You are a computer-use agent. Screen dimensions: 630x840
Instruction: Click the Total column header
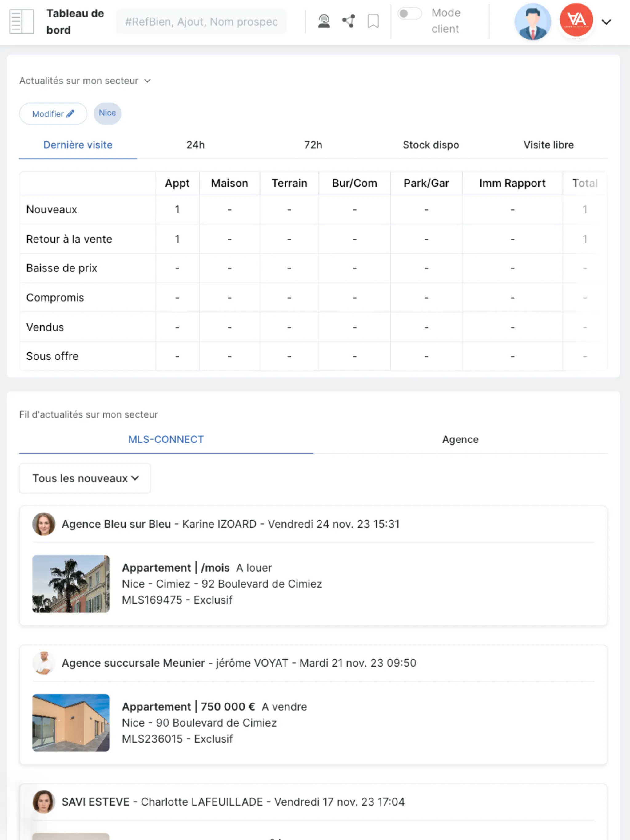click(x=585, y=184)
